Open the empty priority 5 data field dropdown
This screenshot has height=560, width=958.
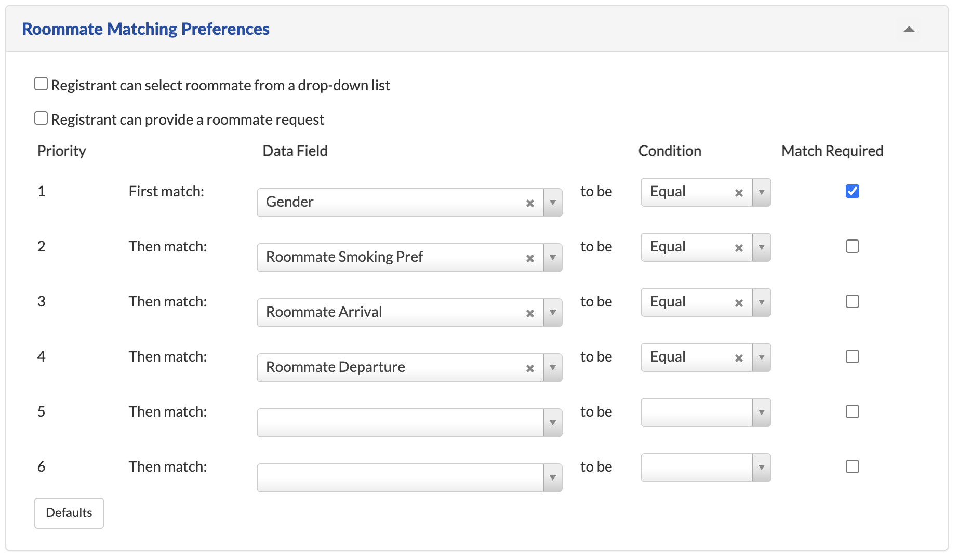pyautogui.click(x=409, y=423)
